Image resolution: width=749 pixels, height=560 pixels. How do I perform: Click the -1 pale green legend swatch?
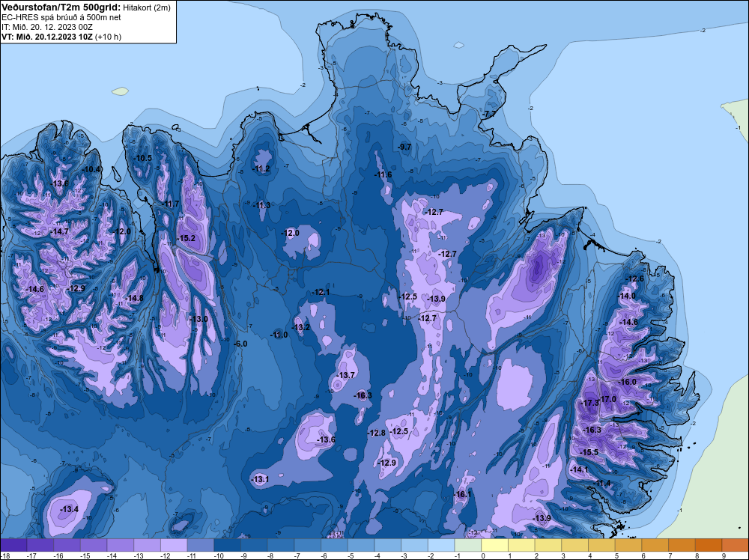pos(468,544)
